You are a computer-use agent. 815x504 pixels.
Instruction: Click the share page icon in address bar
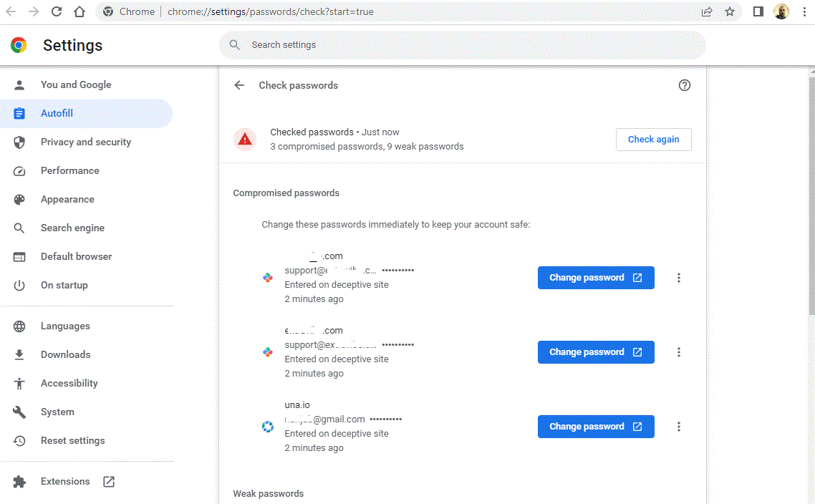[707, 11]
